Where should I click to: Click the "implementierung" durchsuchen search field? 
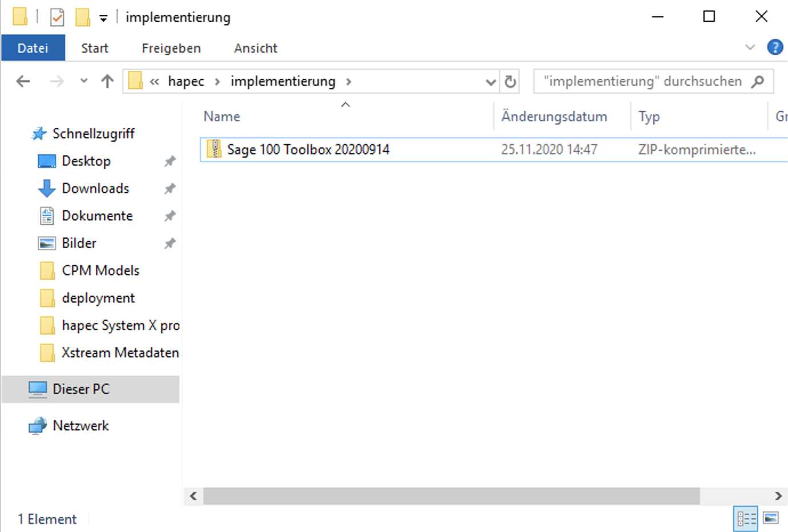point(642,82)
